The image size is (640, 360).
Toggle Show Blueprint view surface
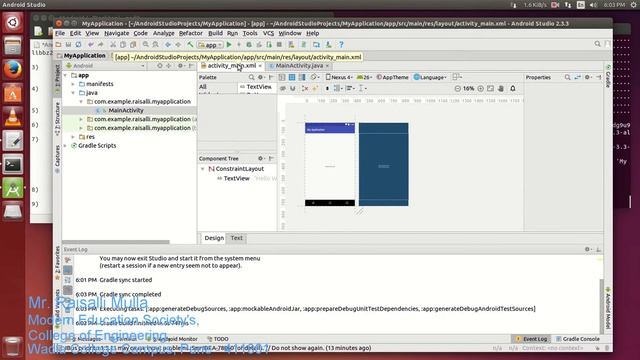click(292, 77)
